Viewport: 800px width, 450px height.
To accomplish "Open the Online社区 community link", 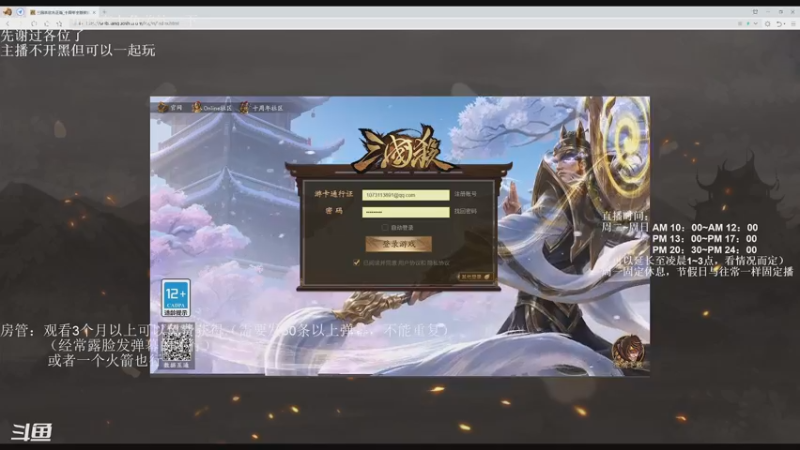I will [x=211, y=108].
